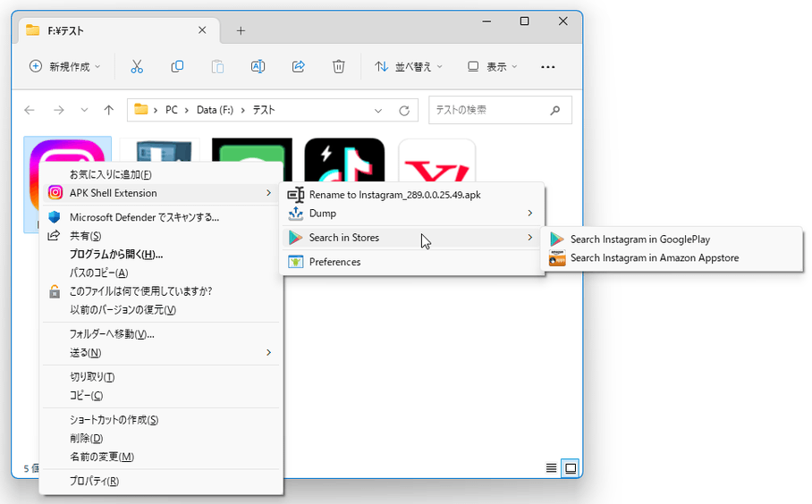Open recent locations chevron
This screenshot has height=504, width=812.
(84, 110)
